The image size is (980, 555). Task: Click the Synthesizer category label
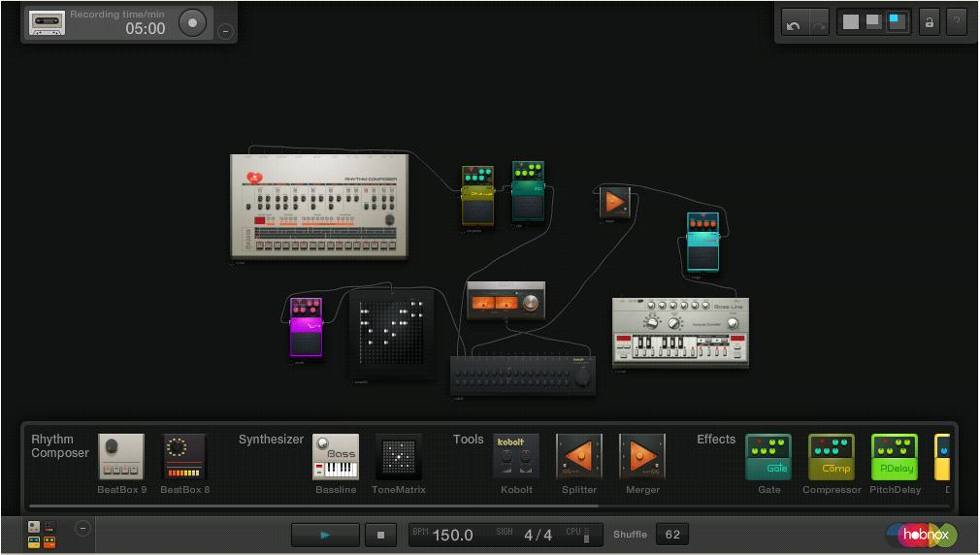pyautogui.click(x=271, y=440)
